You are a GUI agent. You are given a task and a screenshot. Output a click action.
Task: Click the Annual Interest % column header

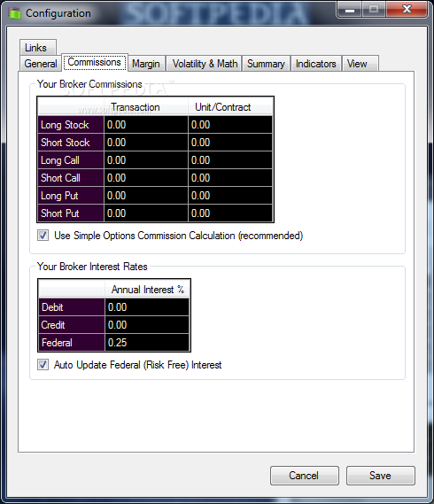pyautogui.click(x=147, y=290)
